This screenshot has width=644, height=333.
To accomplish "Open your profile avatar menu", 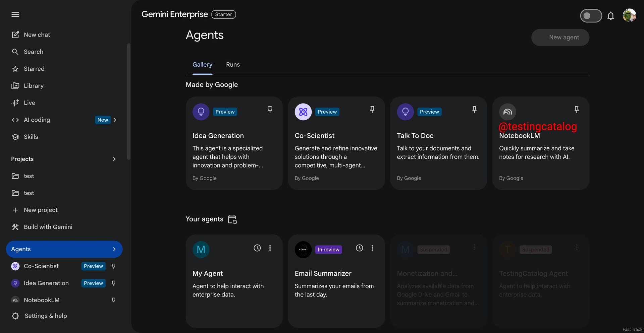I will (630, 15).
